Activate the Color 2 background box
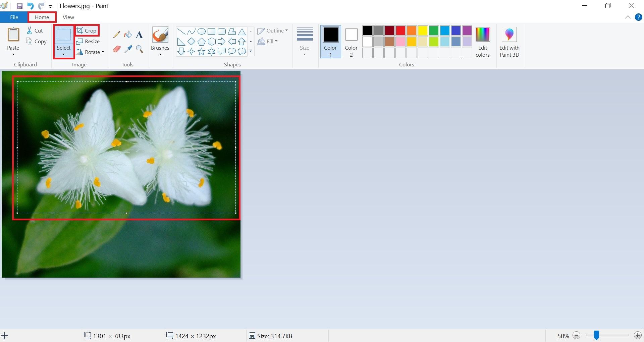The height and width of the screenshot is (342, 644). 351,42
